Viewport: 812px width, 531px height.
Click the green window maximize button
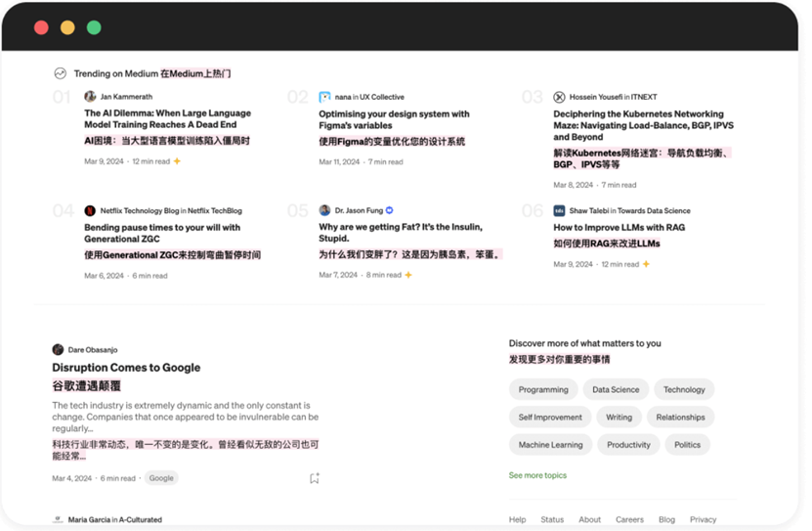(x=94, y=27)
